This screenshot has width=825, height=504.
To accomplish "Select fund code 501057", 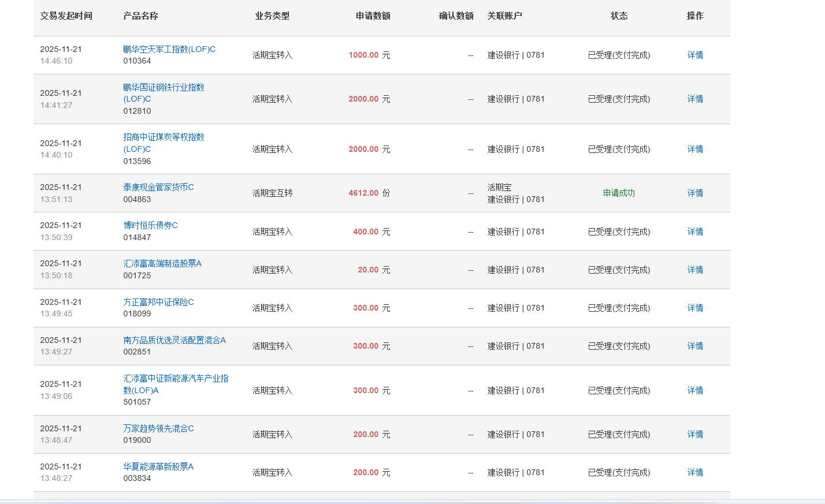I will pos(137,402).
